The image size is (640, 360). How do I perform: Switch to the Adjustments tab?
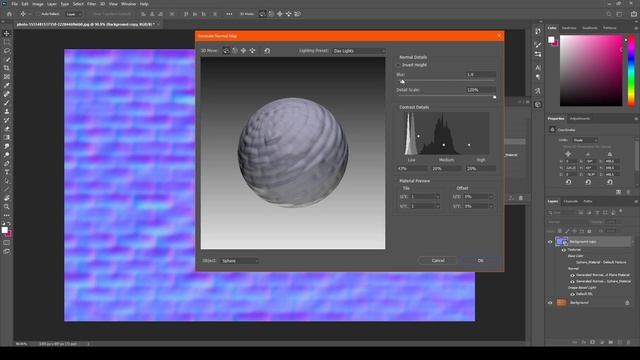coord(580,118)
